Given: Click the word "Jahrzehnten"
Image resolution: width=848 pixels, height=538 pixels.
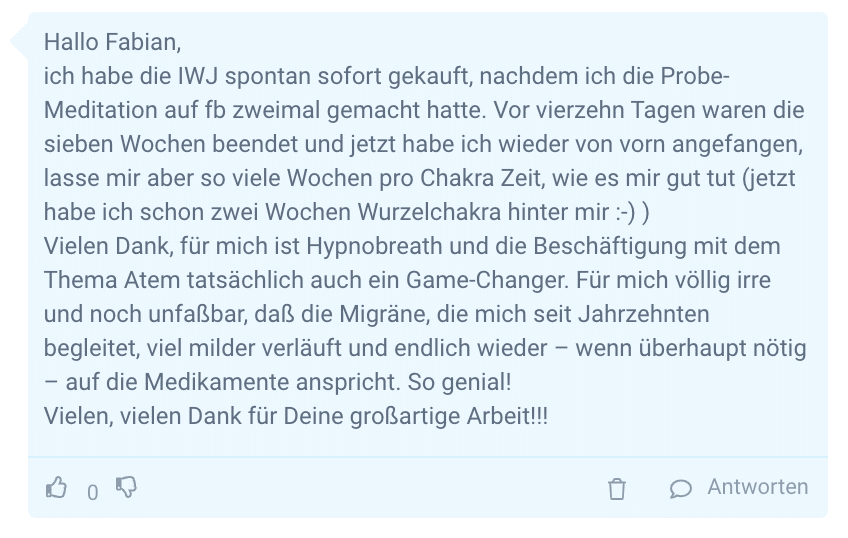Looking at the screenshot, I should pos(644,314).
